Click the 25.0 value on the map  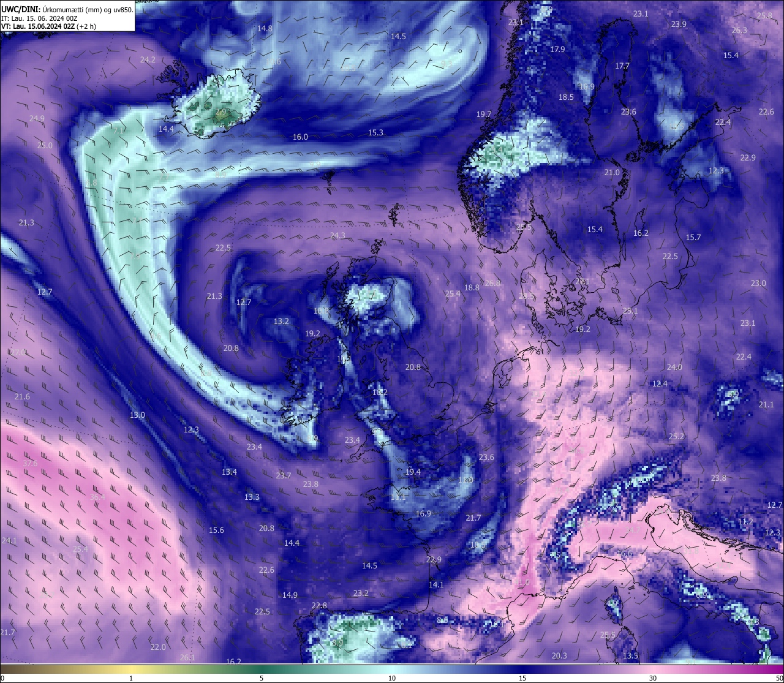click(45, 146)
